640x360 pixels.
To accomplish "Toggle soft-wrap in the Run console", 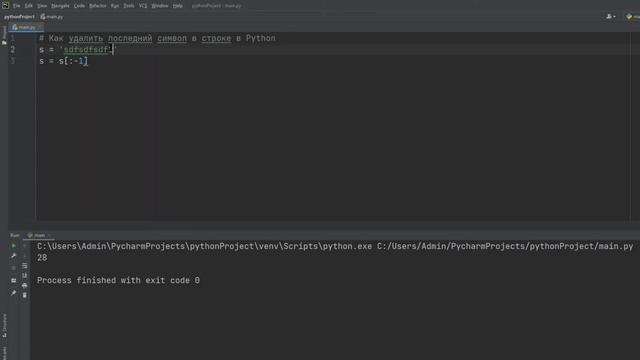I will (x=24, y=266).
